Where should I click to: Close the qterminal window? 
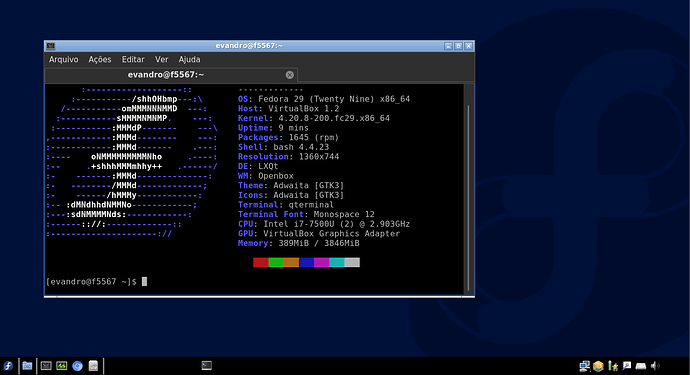(x=469, y=46)
